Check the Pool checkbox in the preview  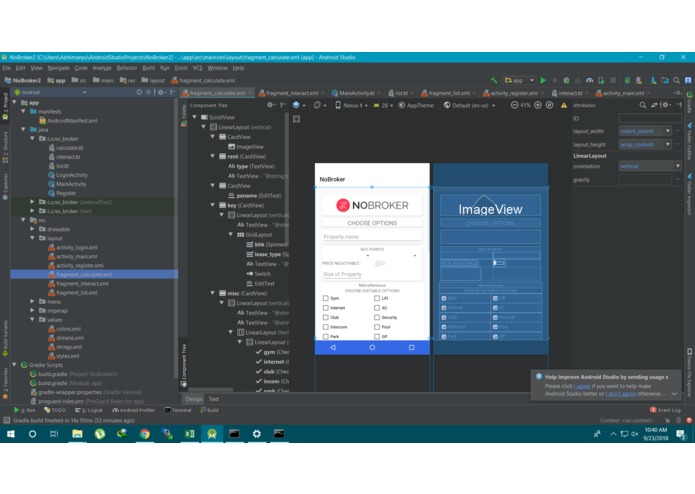[377, 327]
